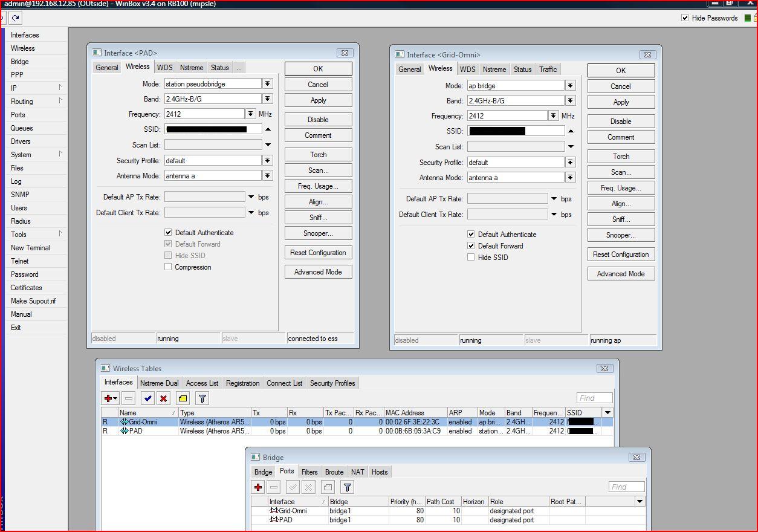Disable selected interface with red X icon
Screen dimensions: 758x532
tap(163, 398)
